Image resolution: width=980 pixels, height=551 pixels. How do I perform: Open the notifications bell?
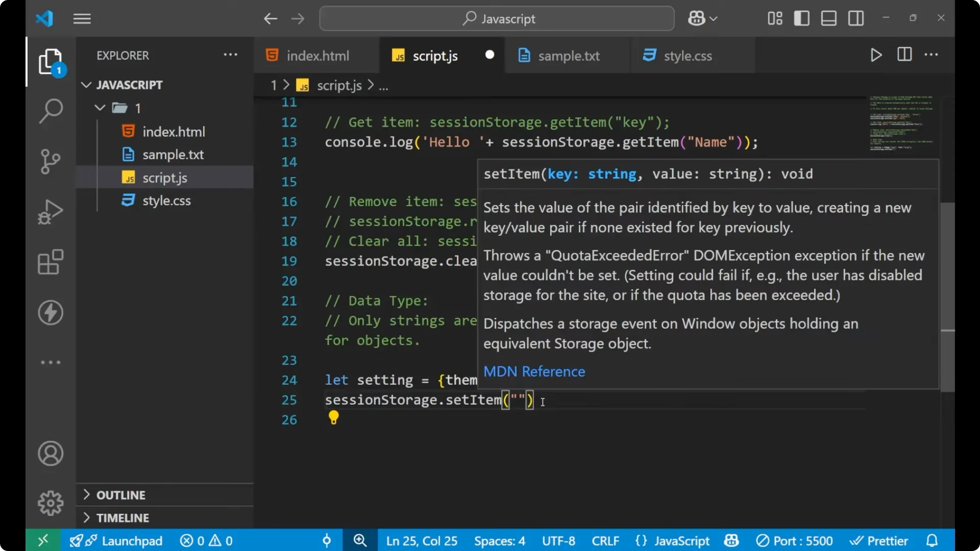click(x=932, y=540)
